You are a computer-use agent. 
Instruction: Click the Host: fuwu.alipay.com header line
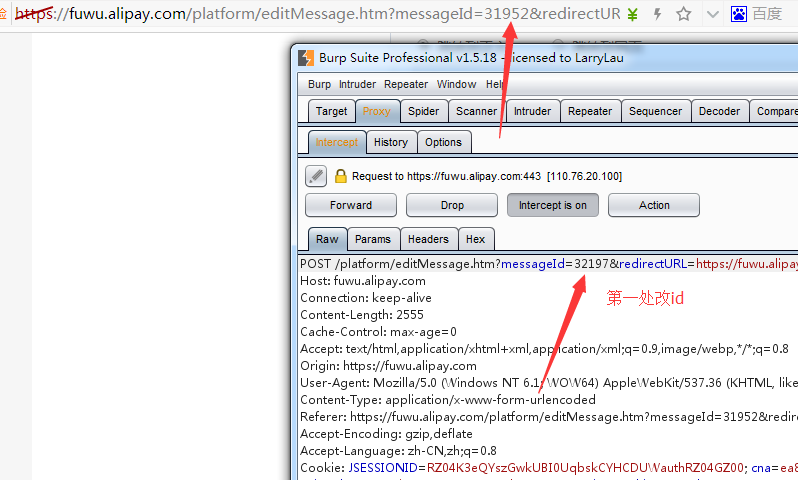pos(363,281)
